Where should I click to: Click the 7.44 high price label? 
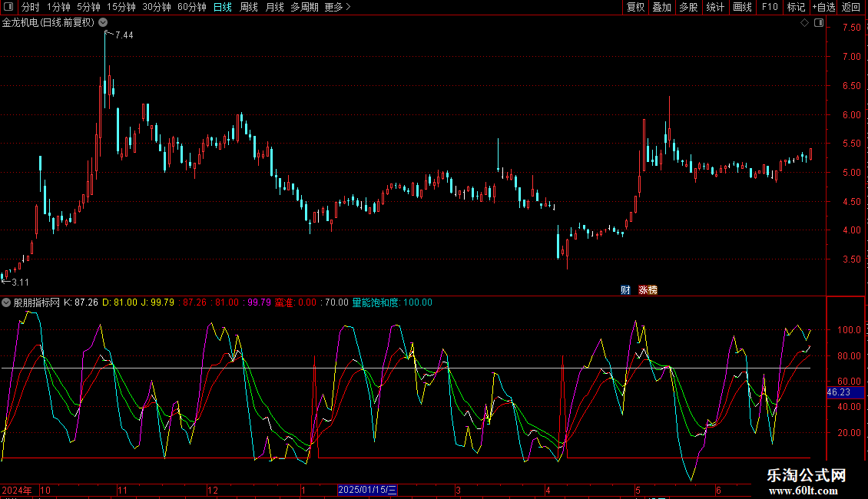(124, 35)
